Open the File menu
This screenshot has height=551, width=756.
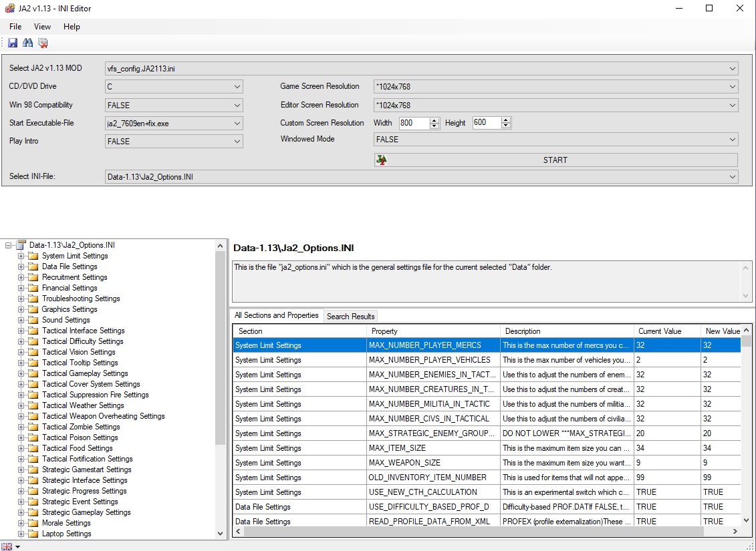[15, 27]
